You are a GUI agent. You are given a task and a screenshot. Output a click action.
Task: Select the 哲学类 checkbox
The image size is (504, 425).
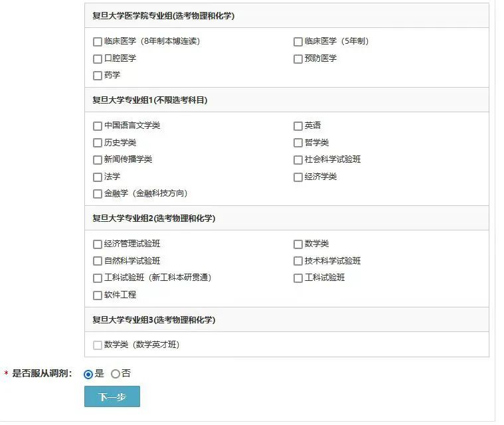pos(298,143)
